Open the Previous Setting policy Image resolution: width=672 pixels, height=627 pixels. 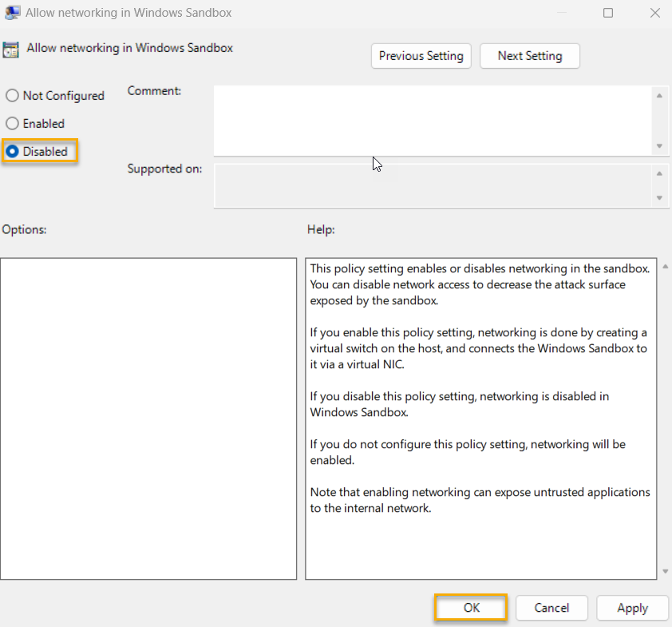pyautogui.click(x=421, y=56)
